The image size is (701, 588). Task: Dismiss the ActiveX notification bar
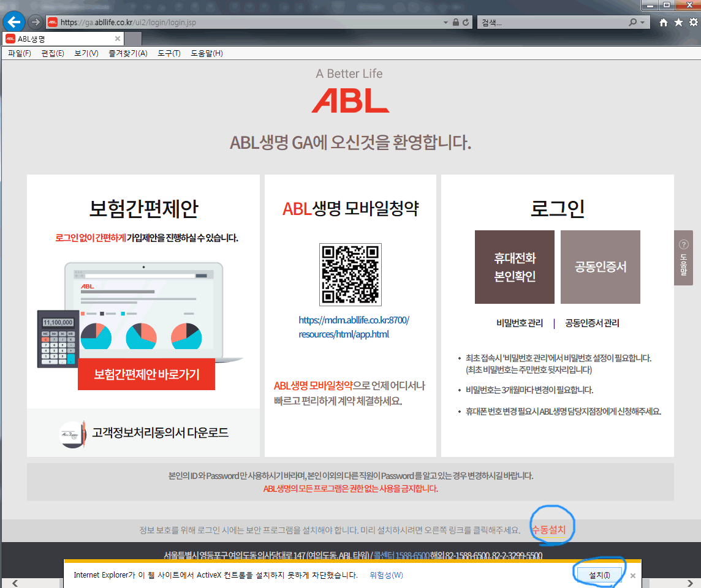pyautogui.click(x=632, y=576)
